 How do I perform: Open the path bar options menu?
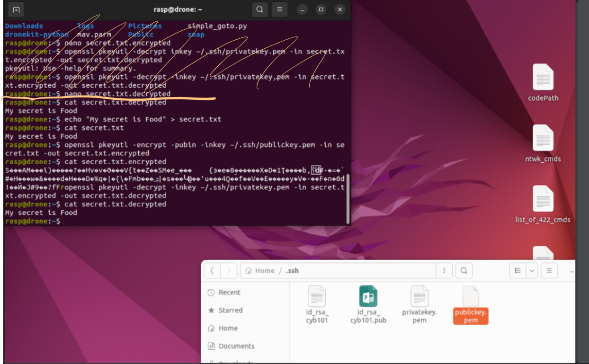click(444, 271)
